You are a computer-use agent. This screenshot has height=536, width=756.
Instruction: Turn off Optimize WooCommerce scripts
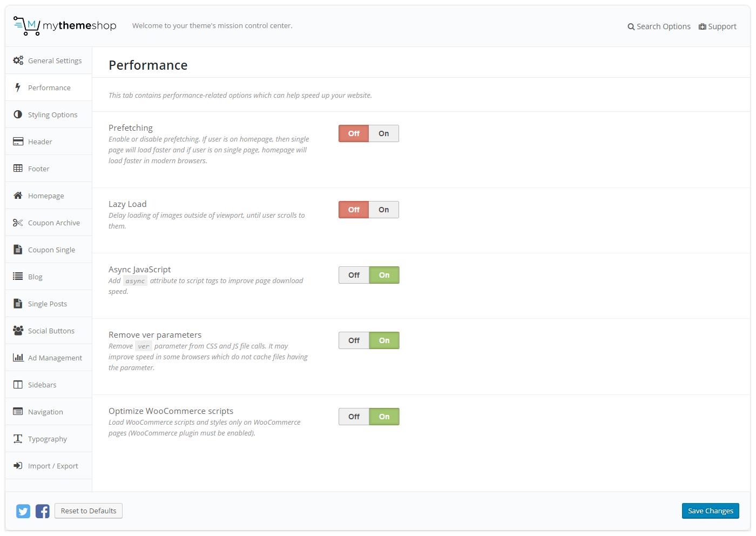pyautogui.click(x=354, y=417)
